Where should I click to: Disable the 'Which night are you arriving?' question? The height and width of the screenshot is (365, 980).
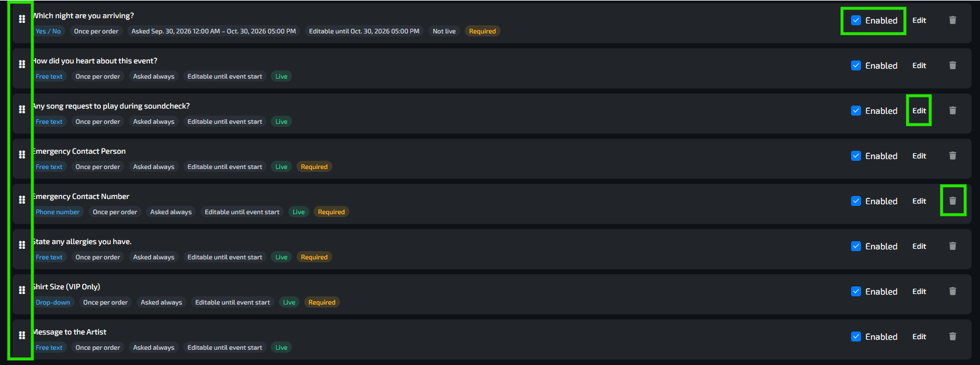(x=856, y=21)
